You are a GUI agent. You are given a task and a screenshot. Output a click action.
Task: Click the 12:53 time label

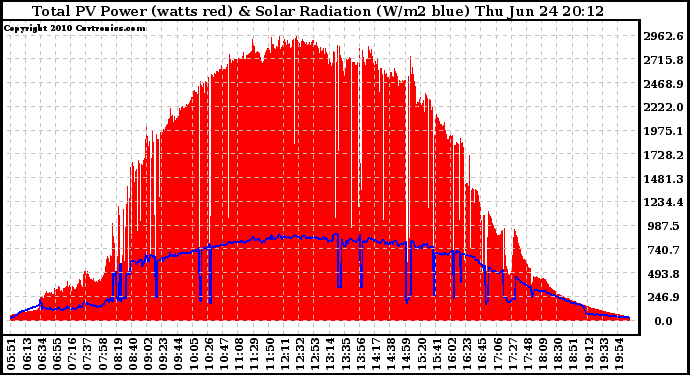(316, 354)
